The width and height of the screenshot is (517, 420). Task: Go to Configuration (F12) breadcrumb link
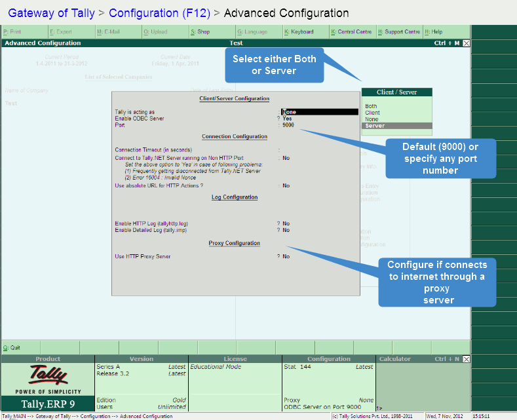(x=159, y=13)
